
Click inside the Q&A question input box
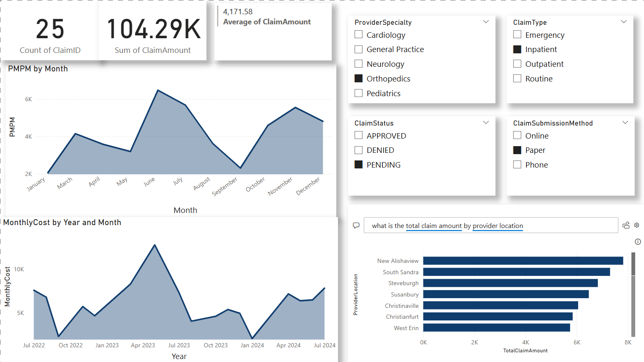coord(567,226)
